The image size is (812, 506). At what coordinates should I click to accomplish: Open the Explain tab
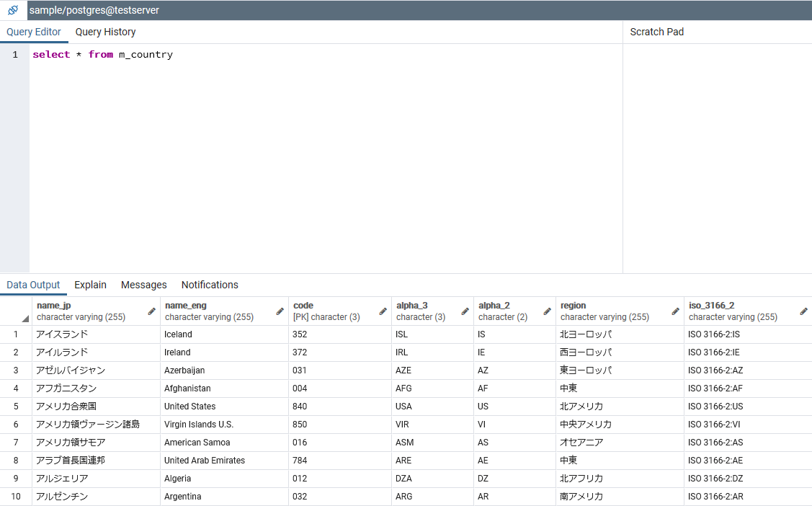(90, 285)
